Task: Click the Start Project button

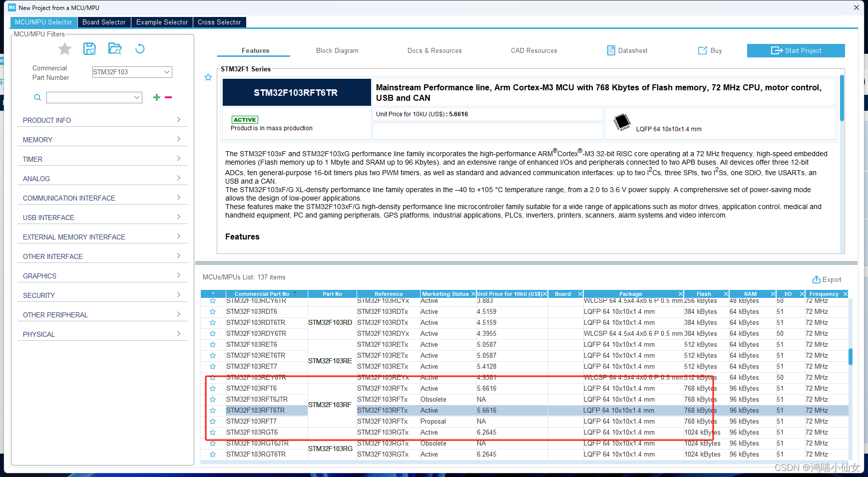Action: [796, 50]
